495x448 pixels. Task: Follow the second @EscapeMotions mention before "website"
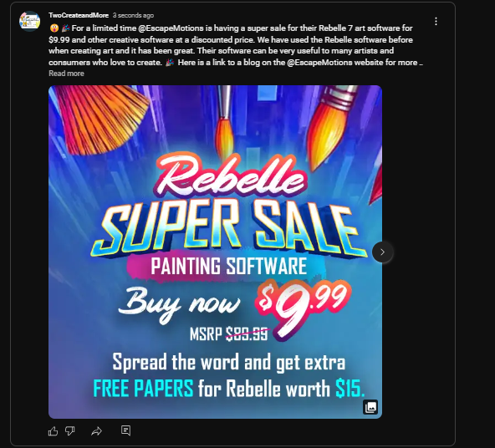(x=319, y=63)
